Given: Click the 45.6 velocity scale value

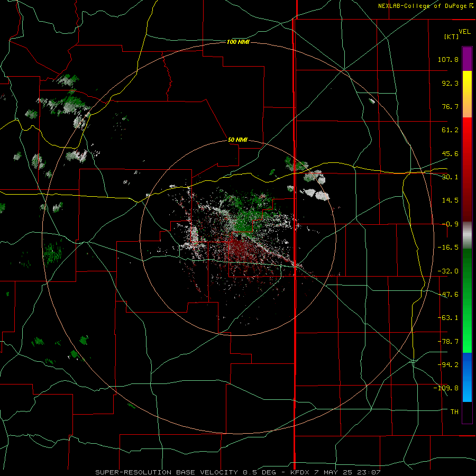Looking at the screenshot, I should point(450,153).
